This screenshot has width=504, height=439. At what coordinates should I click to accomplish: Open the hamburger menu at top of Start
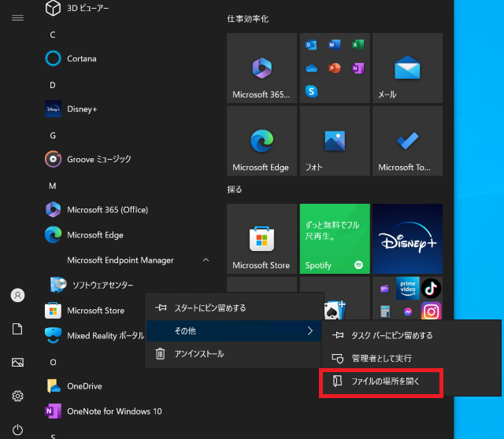tap(17, 18)
